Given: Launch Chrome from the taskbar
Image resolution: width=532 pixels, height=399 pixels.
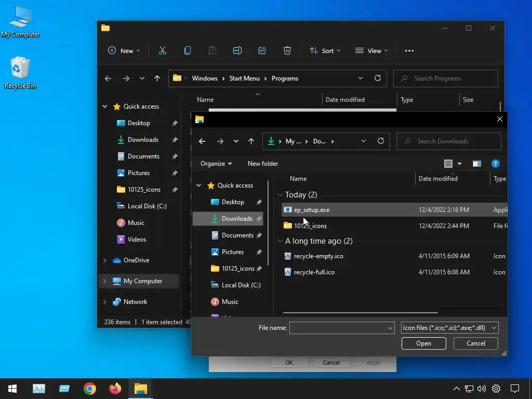Looking at the screenshot, I should point(89,389).
